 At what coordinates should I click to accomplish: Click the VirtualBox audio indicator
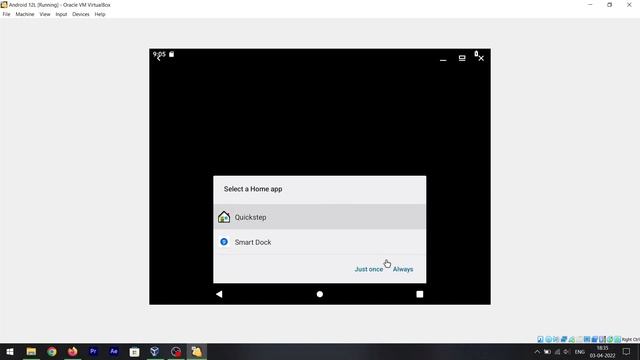(556, 339)
